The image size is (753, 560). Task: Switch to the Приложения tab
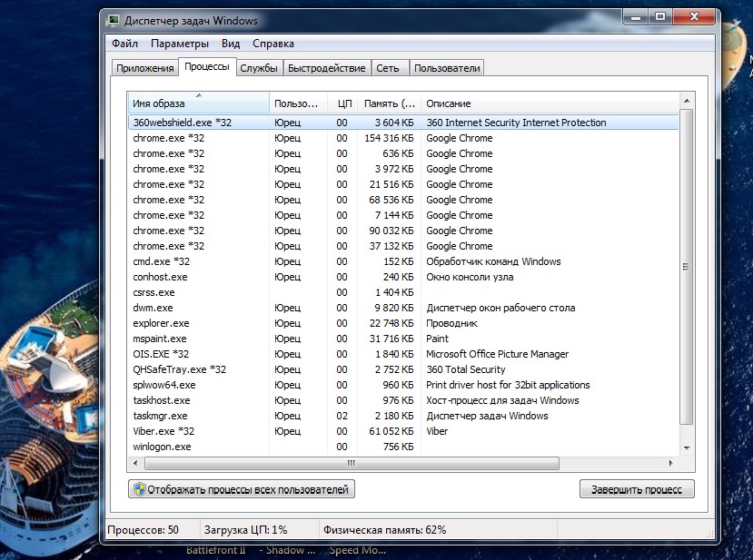pos(144,68)
